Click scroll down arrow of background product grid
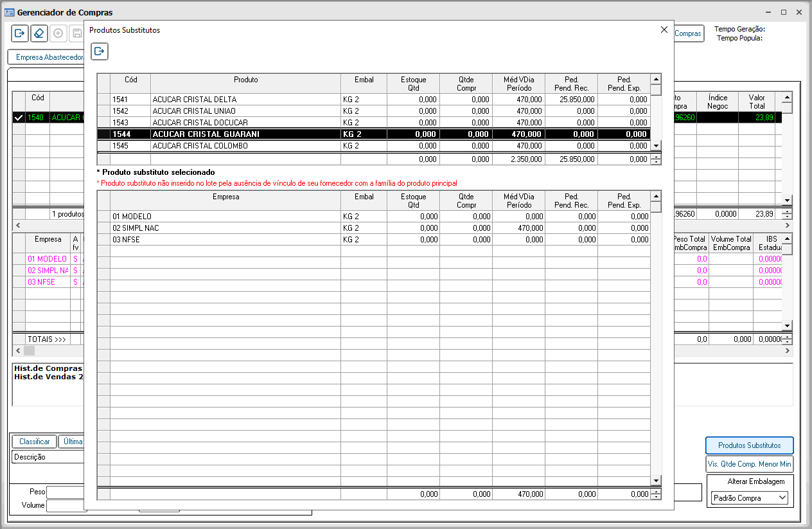This screenshot has height=529, width=812. (788, 200)
